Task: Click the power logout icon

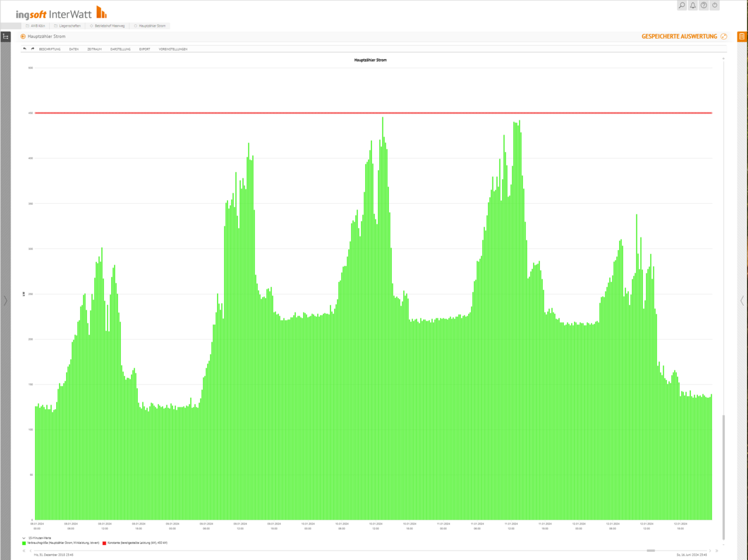Action: pyautogui.click(x=715, y=6)
